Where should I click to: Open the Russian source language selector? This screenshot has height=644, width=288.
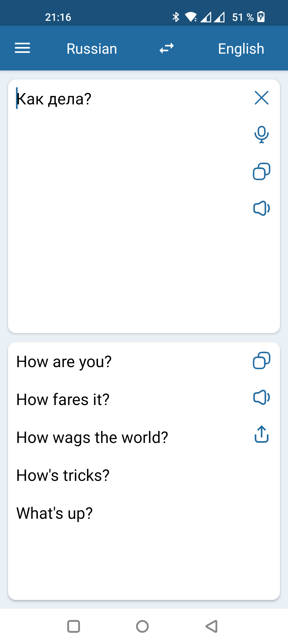tap(92, 49)
